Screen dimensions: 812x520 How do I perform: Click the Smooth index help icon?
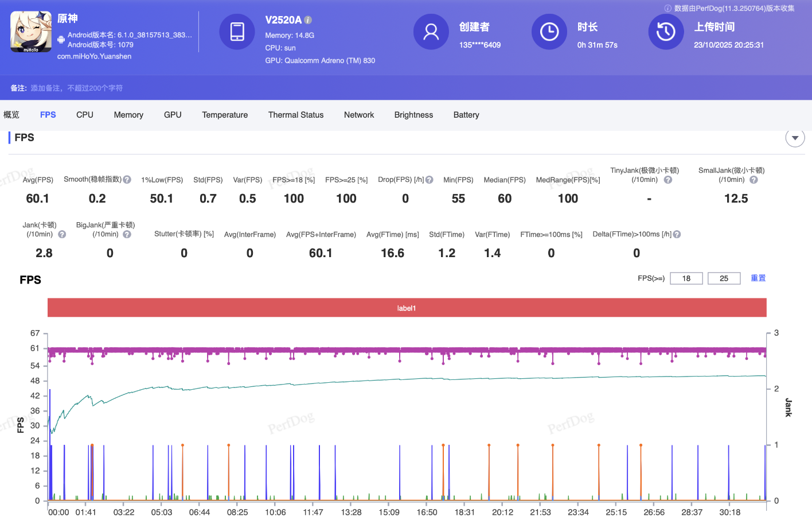[x=127, y=180]
